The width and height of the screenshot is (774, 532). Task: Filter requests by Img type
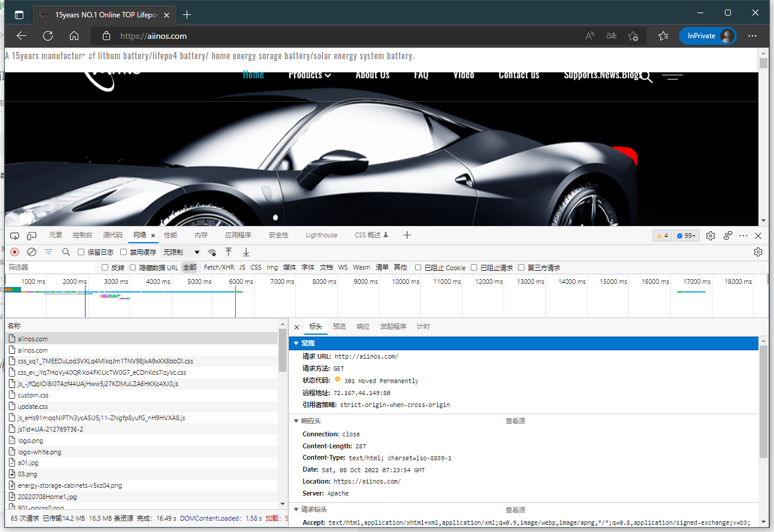(x=272, y=267)
